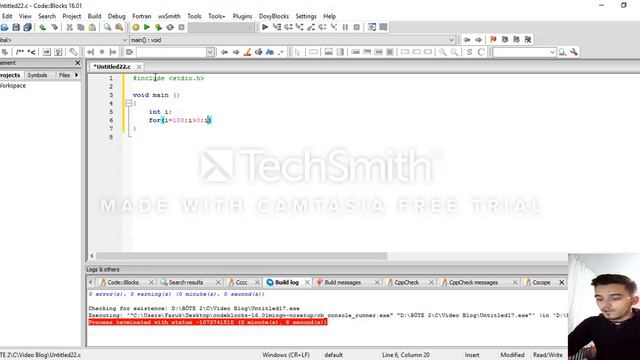Go to previous bookmark icon
The height and width of the screenshot is (360, 640).
click(505, 40)
